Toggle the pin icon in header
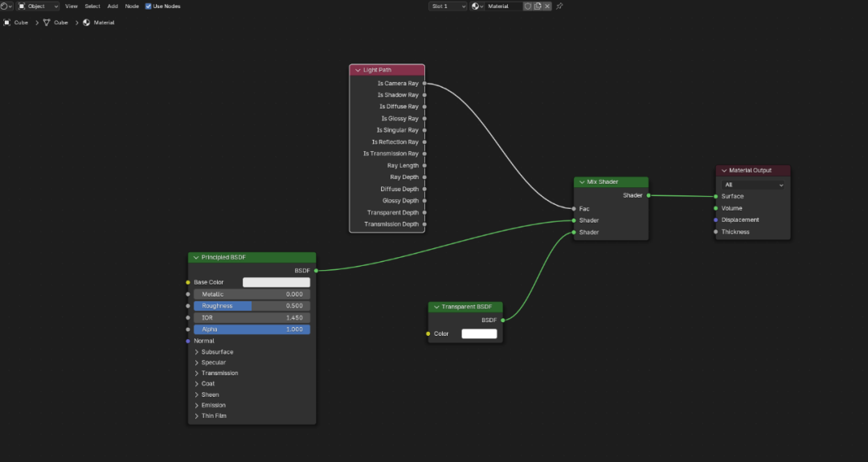868x462 pixels. point(559,6)
